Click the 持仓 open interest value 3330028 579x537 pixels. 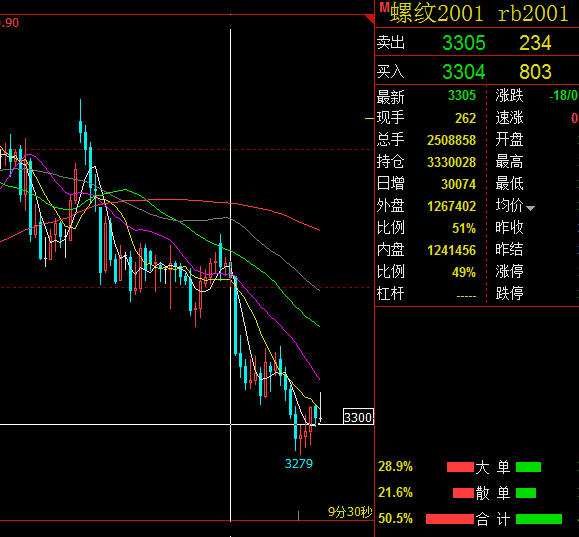(x=451, y=162)
